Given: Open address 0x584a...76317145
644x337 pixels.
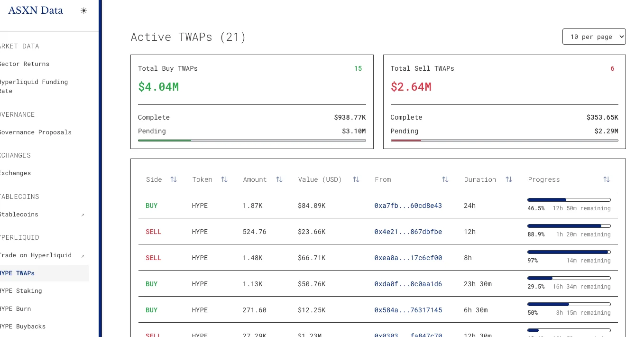Looking at the screenshot, I should pyautogui.click(x=408, y=310).
